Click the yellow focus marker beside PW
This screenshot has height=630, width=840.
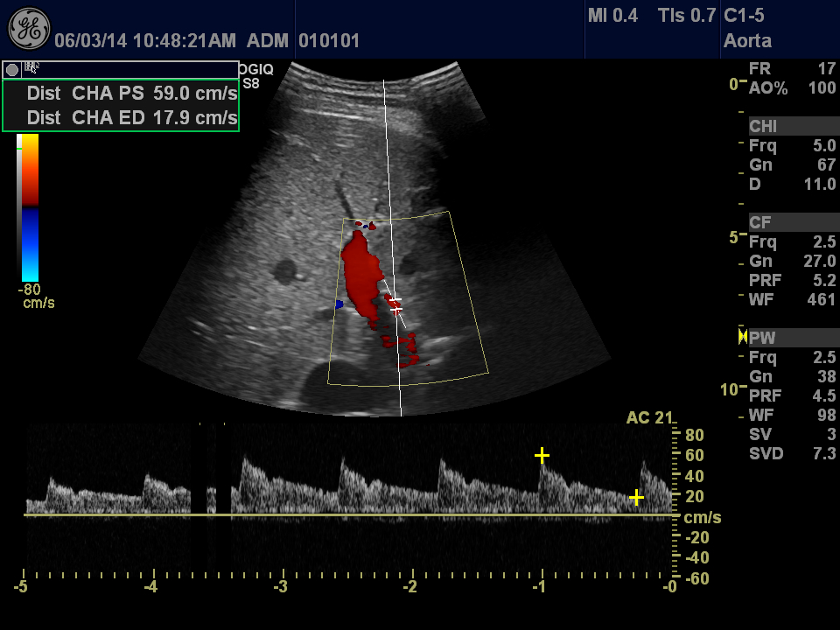(743, 337)
